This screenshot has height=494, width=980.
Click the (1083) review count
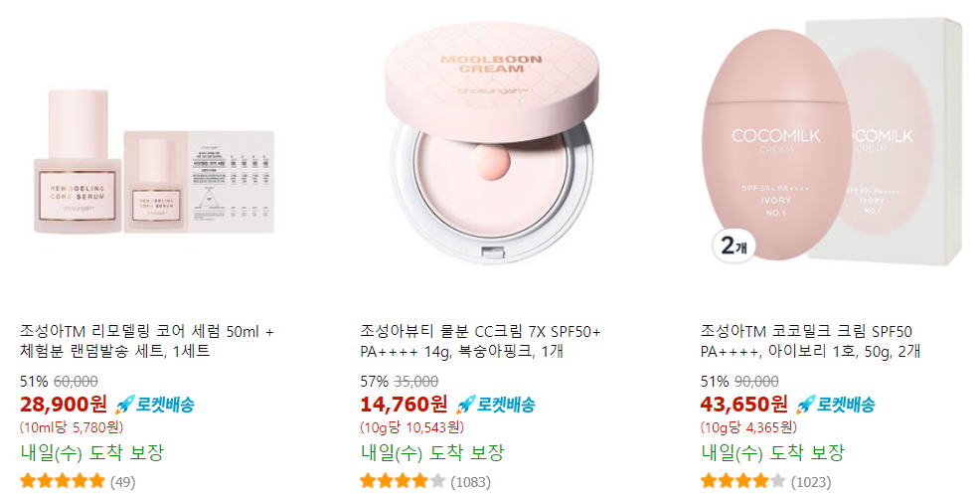471,482
